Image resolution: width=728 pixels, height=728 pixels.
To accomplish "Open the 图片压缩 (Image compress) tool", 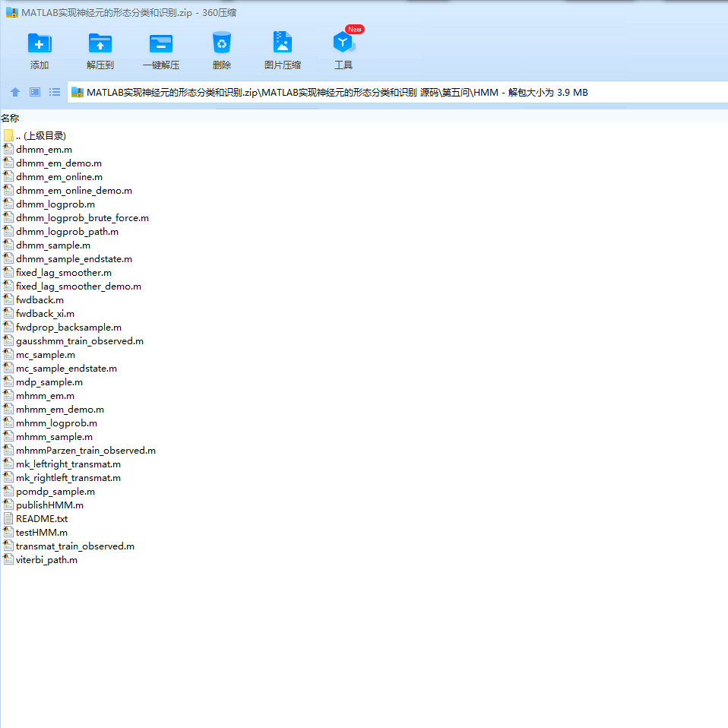I will (282, 43).
